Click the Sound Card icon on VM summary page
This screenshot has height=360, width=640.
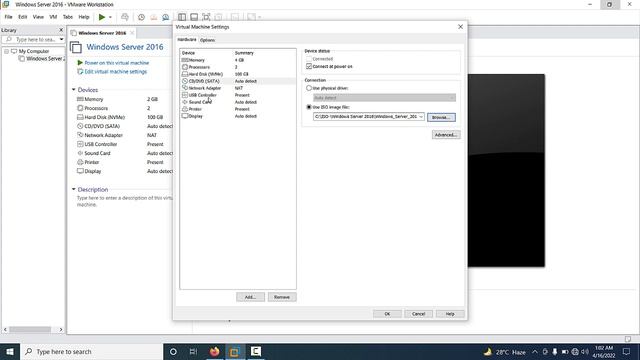click(x=80, y=153)
